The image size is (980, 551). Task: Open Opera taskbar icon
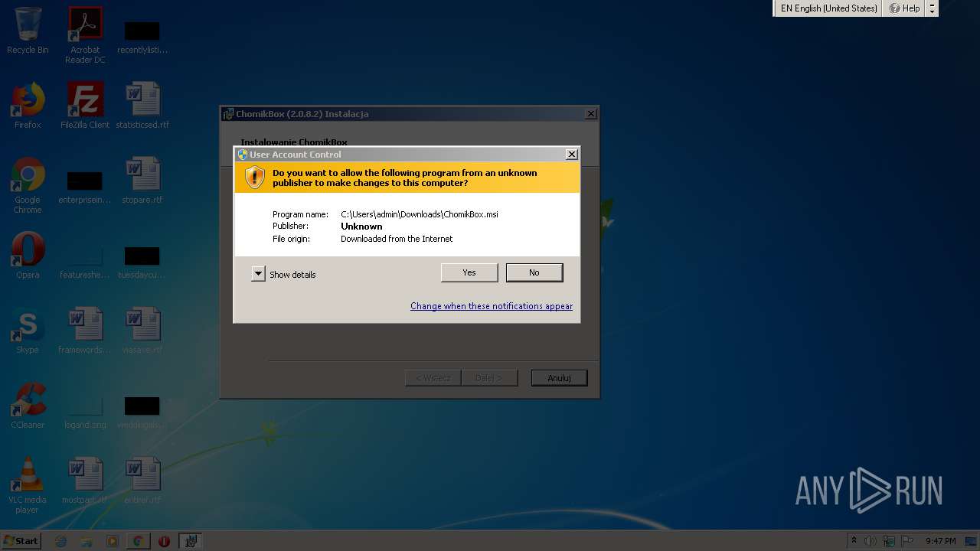pos(164,541)
